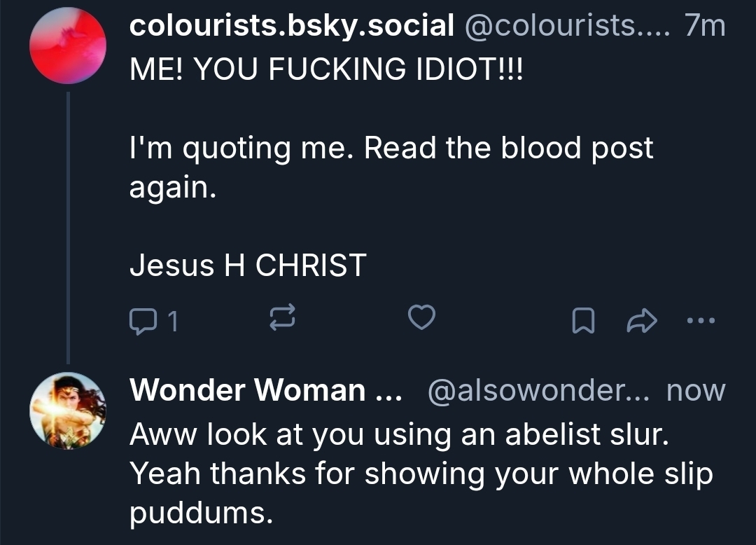Click the "I'm quoting me" paragraph
The height and width of the screenshot is (545, 756).
(x=391, y=149)
